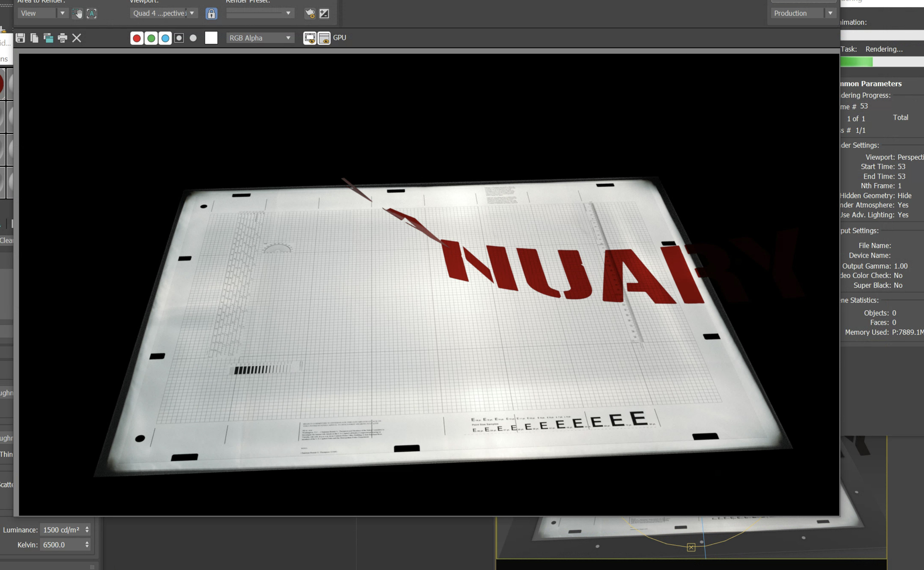Open the Viewport 'Quad 4' dropdown
Image resolution: width=924 pixels, height=570 pixels.
[x=164, y=13]
